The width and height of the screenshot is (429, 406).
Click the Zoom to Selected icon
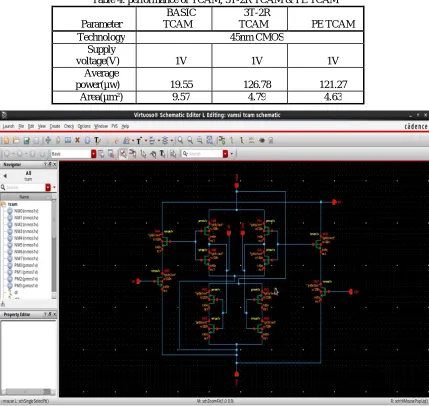point(200,140)
